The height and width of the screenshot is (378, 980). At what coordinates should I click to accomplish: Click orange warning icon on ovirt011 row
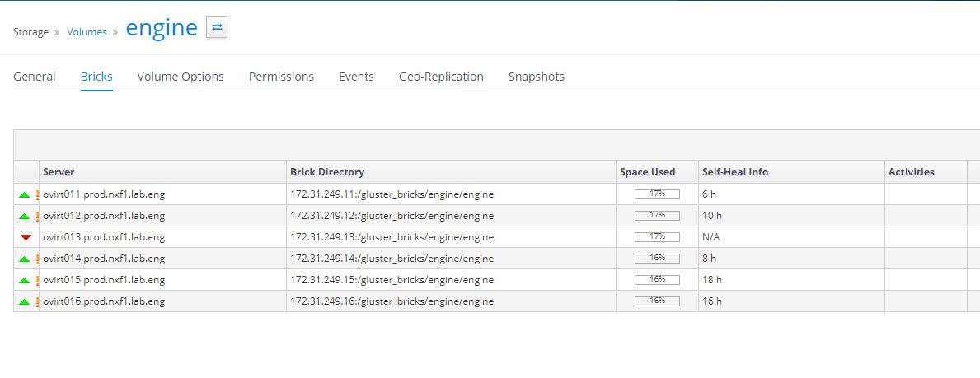(x=38, y=194)
